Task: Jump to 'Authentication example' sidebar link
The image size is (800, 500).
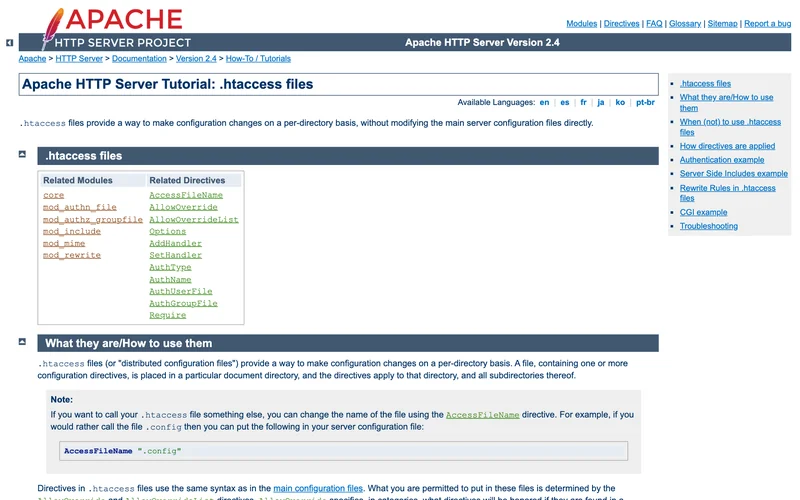Action: coord(722,160)
